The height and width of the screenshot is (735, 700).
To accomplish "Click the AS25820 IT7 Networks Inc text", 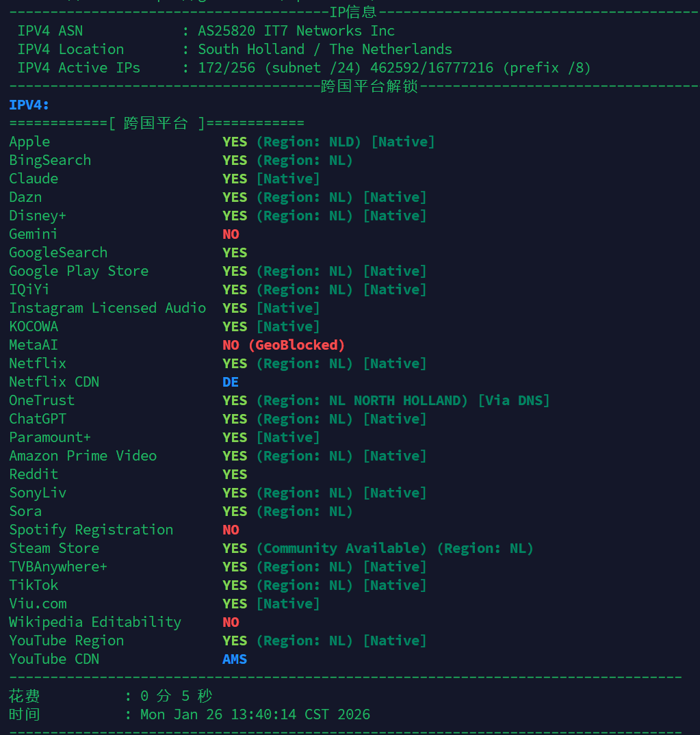I will pyautogui.click(x=296, y=31).
